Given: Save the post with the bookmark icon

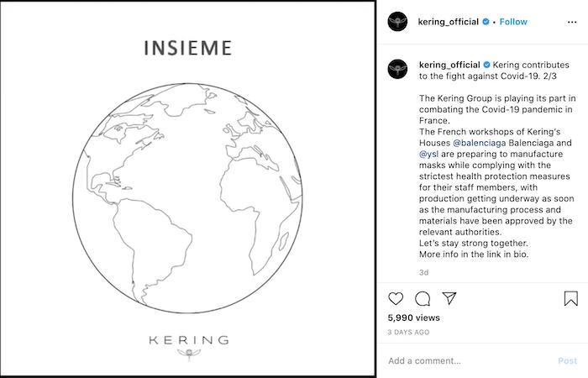Looking at the screenshot, I should click(570, 298).
